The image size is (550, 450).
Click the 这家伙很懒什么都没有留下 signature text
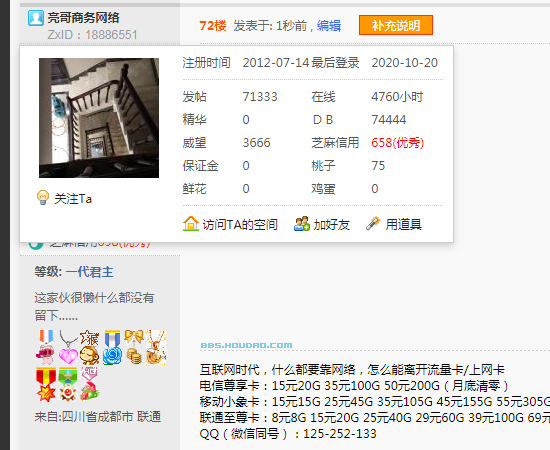point(94,307)
